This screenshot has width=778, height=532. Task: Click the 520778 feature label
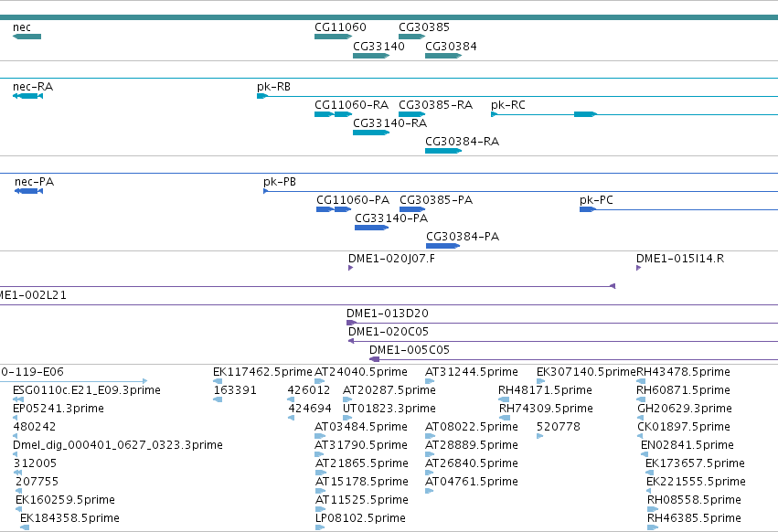point(559,427)
